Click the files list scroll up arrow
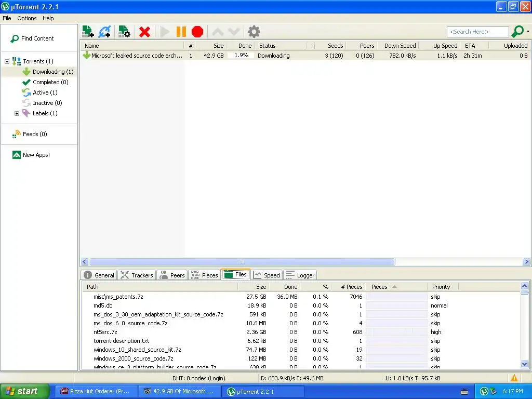 pos(524,286)
